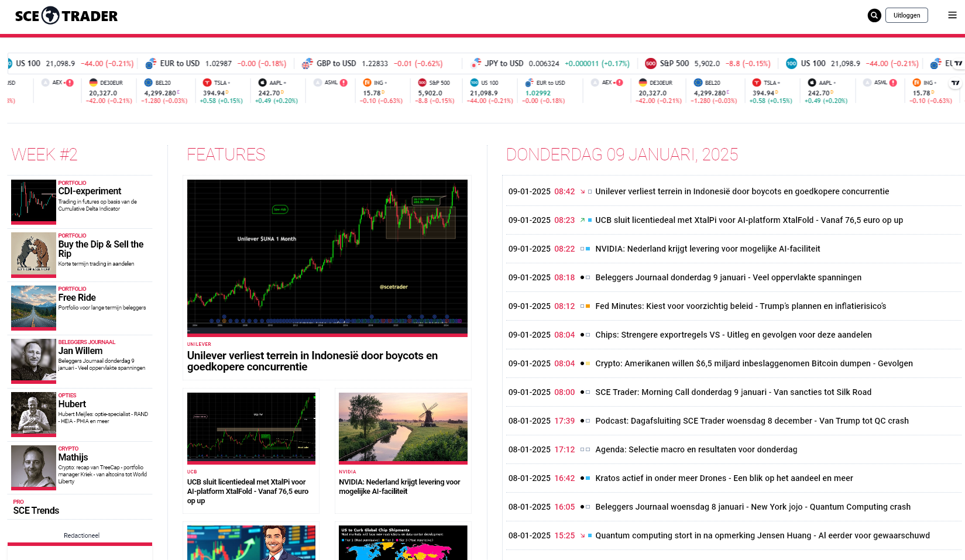Image resolution: width=965 pixels, height=560 pixels.
Task: Open the search magnifier icon
Action: (x=874, y=16)
